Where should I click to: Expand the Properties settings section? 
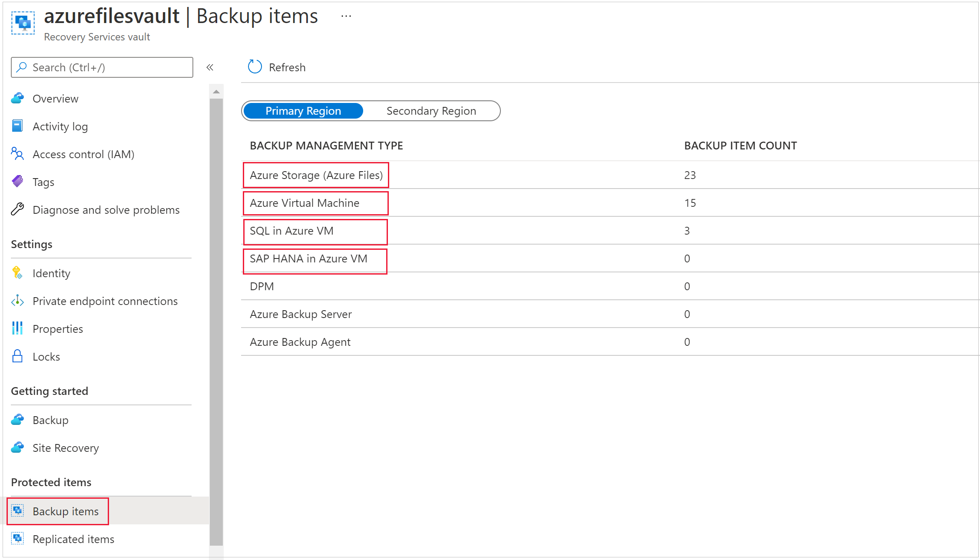click(58, 329)
